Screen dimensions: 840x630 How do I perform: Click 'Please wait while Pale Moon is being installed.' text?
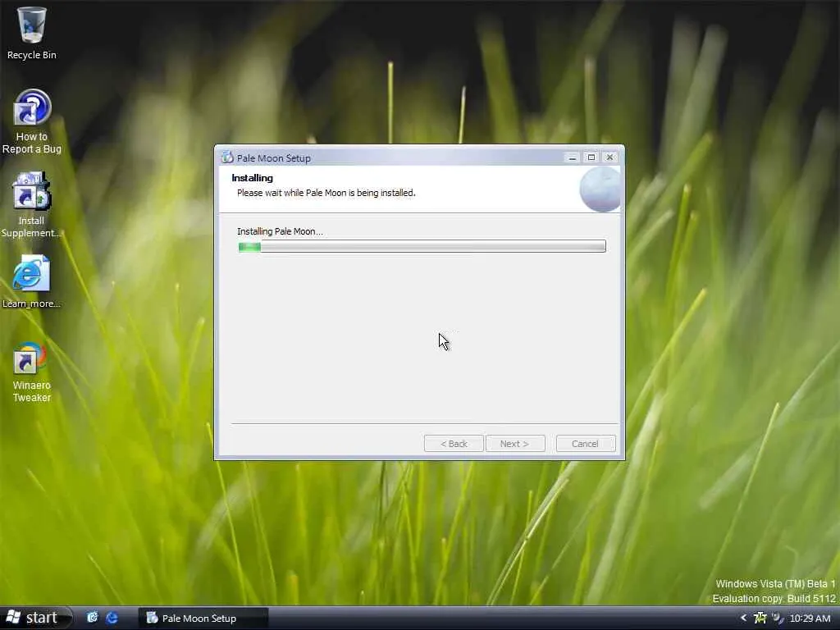pos(326,193)
